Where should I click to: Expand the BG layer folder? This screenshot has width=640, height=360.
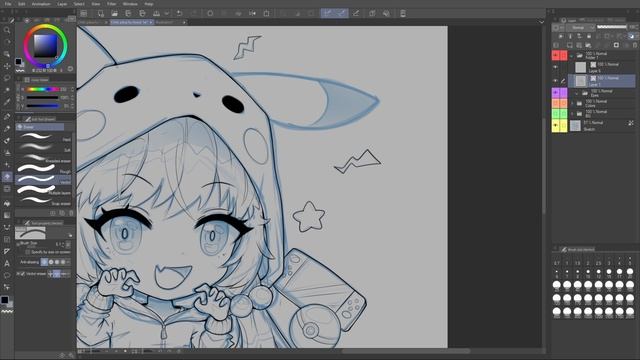tap(572, 113)
